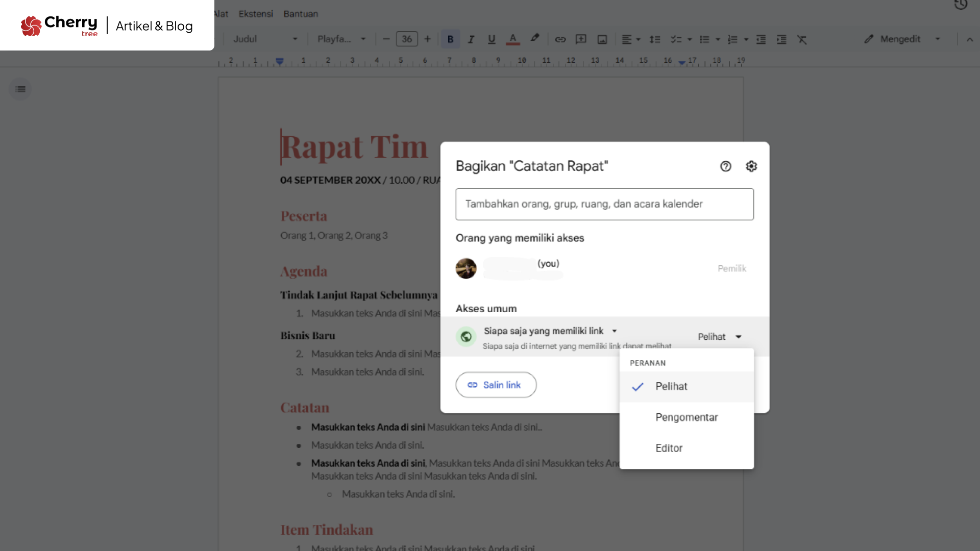Image resolution: width=980 pixels, height=551 pixels.
Task: Click the Catatan heading in document
Action: [x=305, y=408]
